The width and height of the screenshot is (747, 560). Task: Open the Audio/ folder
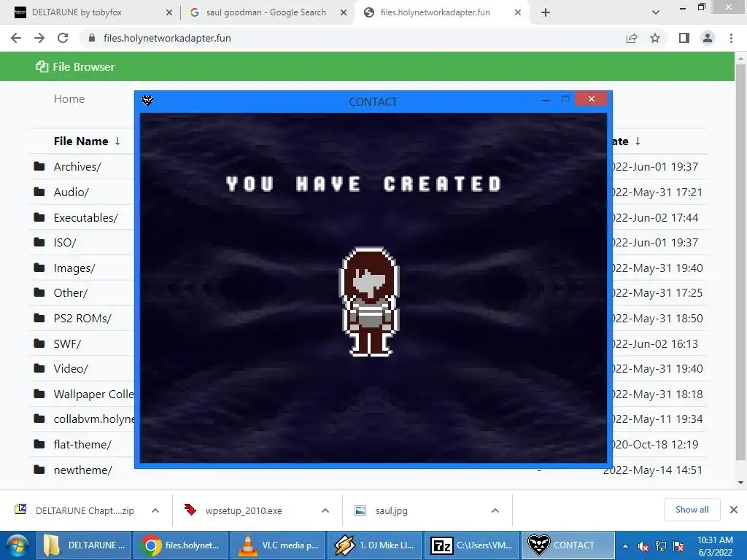(71, 192)
